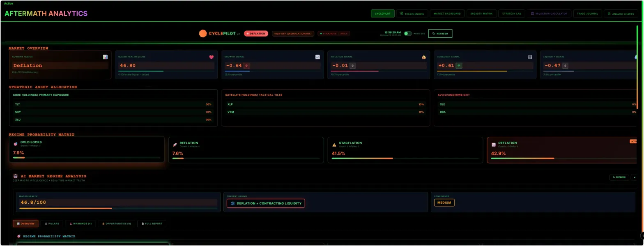Click the target icon beside lower Regime Probability Matrix
This screenshot has width=644, height=246.
click(x=18, y=236)
